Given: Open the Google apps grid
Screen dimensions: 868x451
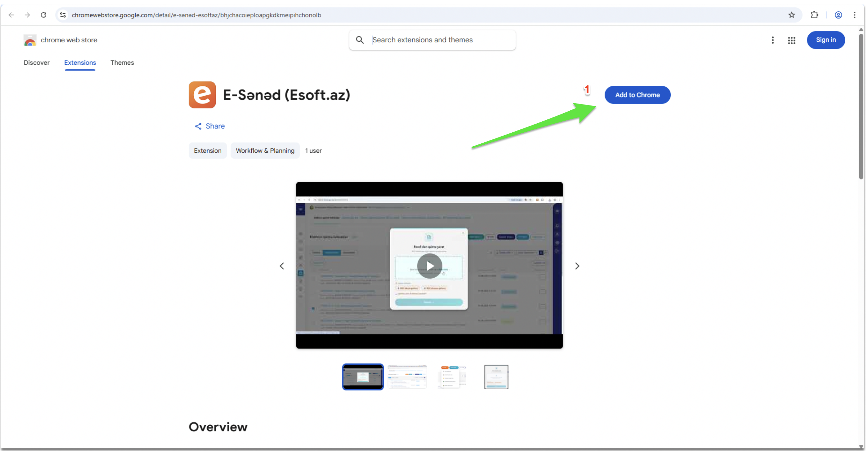Looking at the screenshot, I should pos(792,40).
